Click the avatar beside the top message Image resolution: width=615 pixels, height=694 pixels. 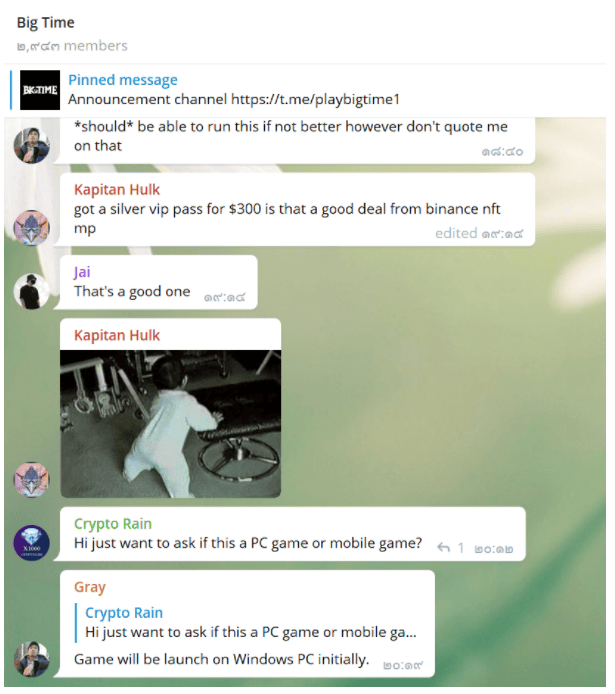click(x=31, y=146)
